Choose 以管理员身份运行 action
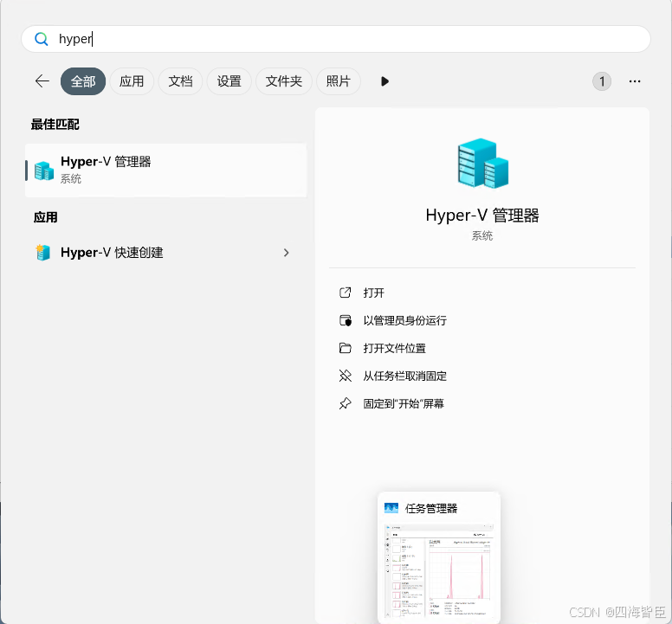 [x=404, y=320]
